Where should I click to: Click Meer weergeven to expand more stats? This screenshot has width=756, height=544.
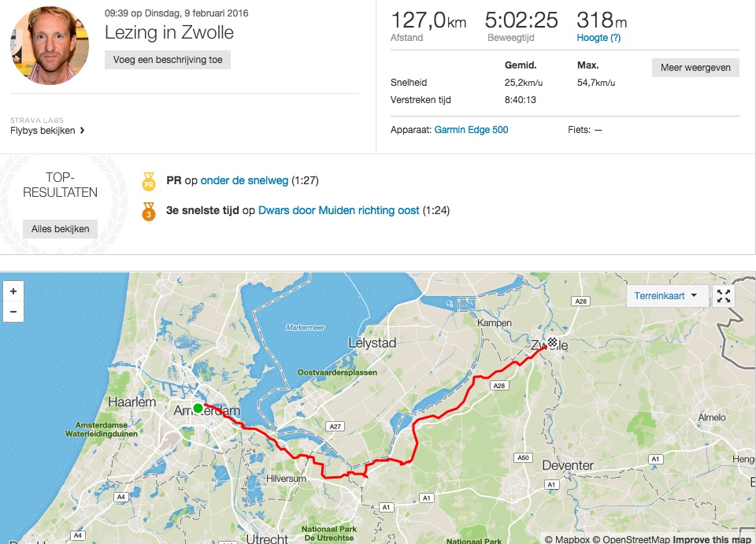[x=695, y=68]
